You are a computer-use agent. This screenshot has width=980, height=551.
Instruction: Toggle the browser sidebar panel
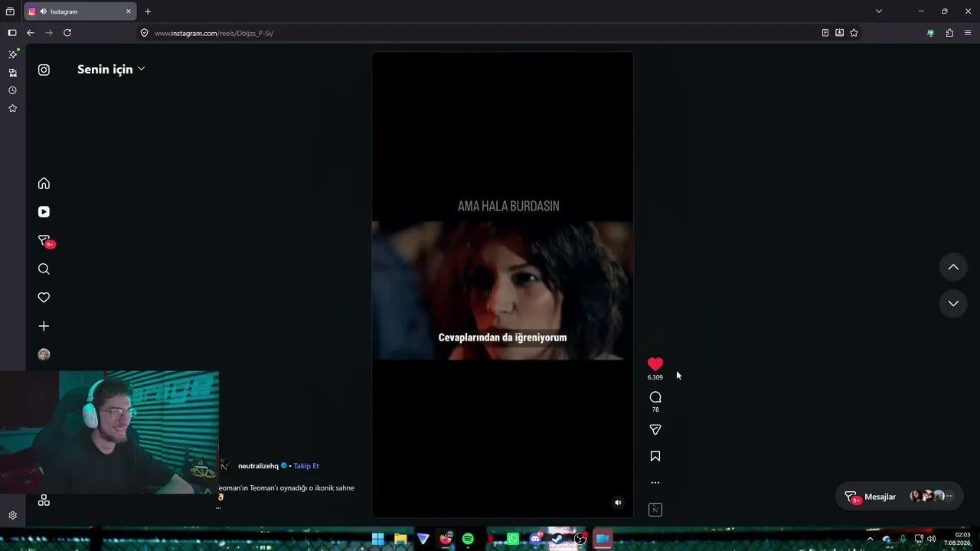12,33
